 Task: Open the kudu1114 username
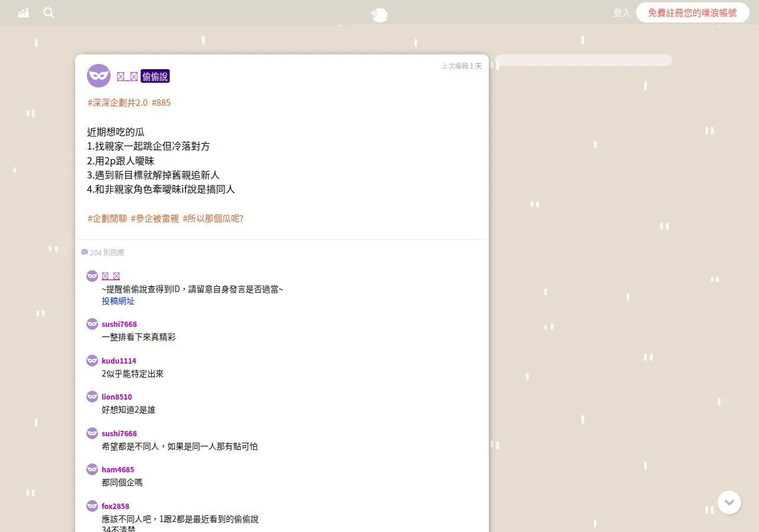[x=119, y=361]
